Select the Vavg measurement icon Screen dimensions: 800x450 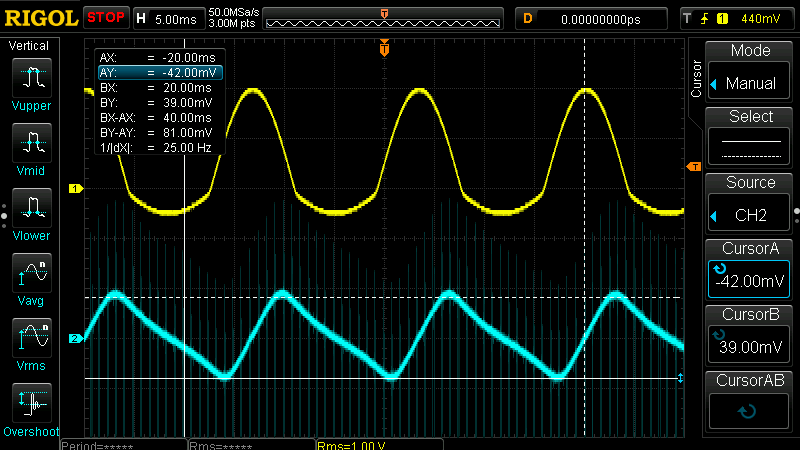click(33, 273)
